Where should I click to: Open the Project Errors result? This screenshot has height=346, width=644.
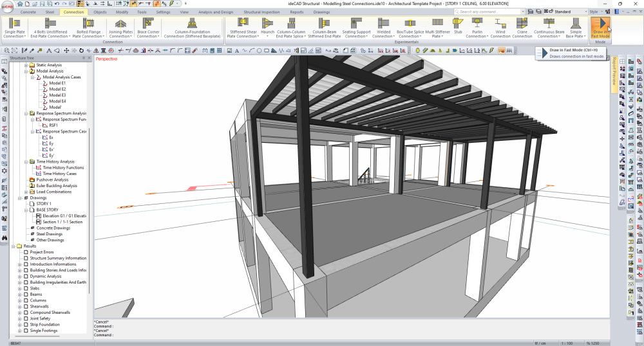click(42, 252)
